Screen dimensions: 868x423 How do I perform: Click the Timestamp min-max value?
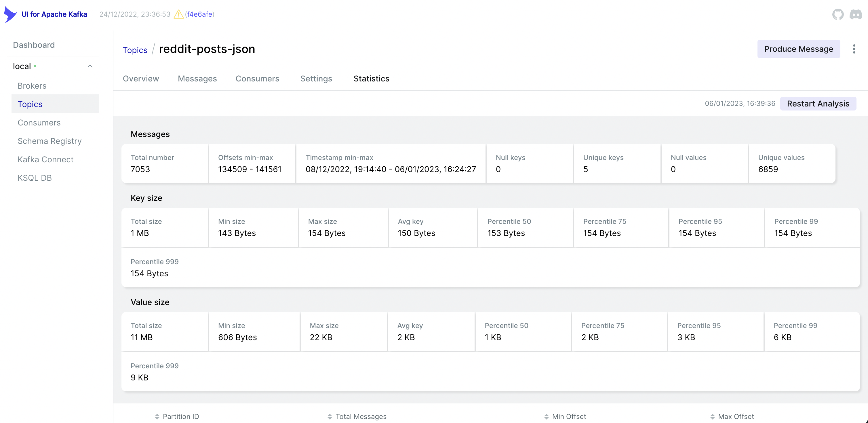click(x=391, y=169)
